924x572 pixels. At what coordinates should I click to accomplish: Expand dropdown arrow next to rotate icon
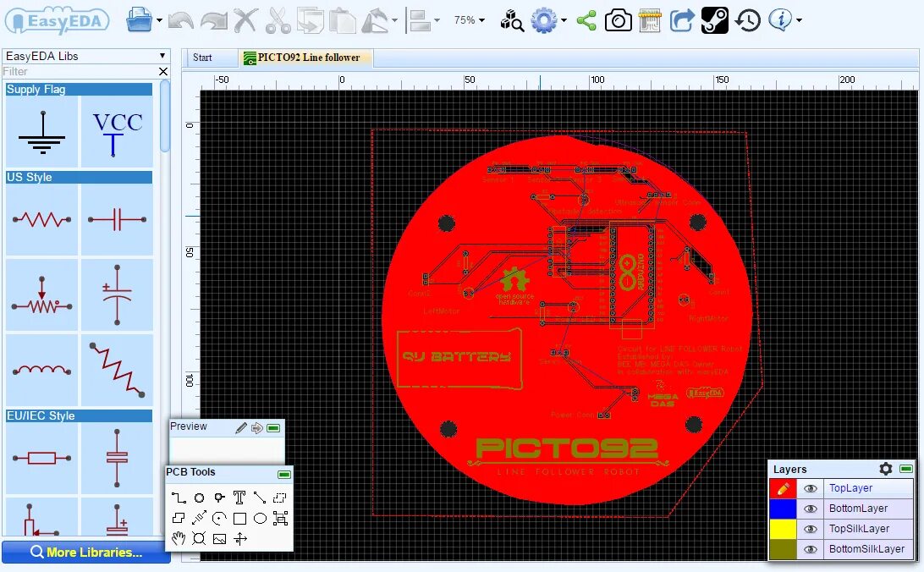(x=394, y=20)
